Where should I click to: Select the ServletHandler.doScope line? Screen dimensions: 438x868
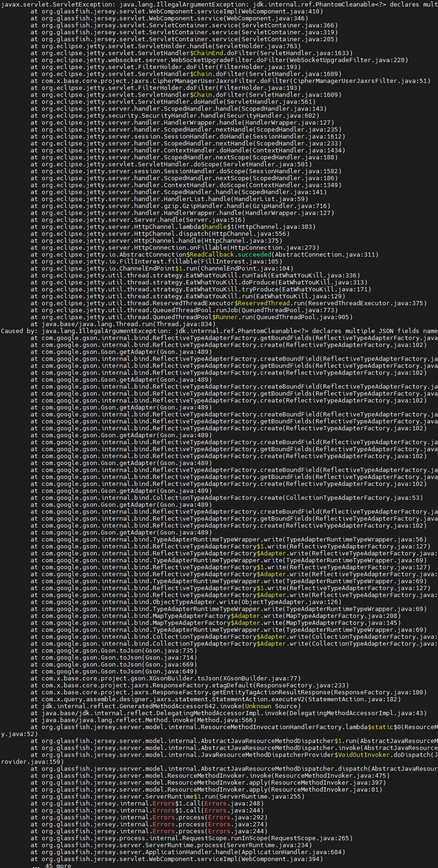click(x=171, y=164)
